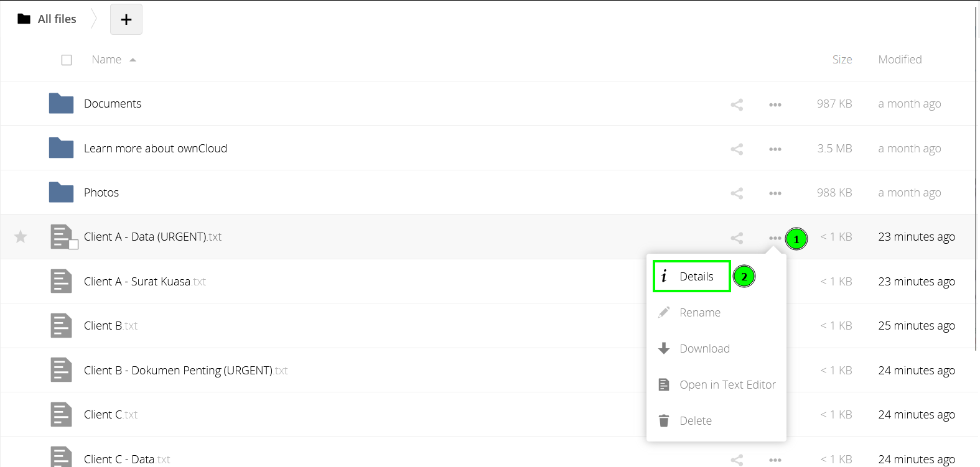This screenshot has width=980, height=467.
Task: Sort files by Name column header
Action: point(106,60)
